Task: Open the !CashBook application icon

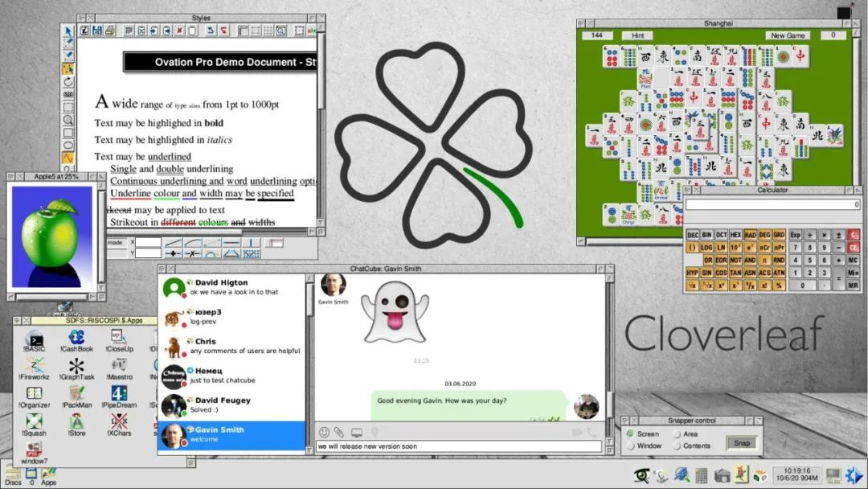Action: click(76, 341)
